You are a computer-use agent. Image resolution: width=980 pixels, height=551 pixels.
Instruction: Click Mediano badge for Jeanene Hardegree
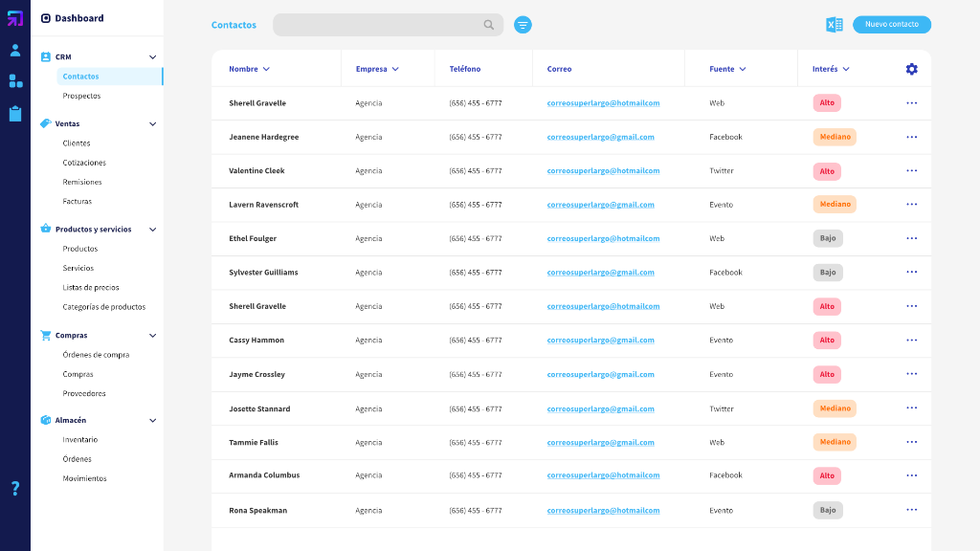click(835, 137)
